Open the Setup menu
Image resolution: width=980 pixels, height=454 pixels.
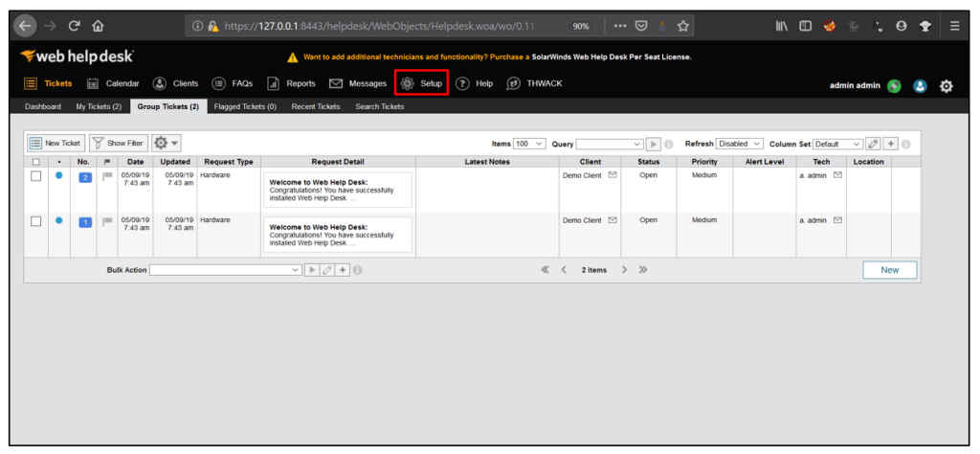[421, 83]
